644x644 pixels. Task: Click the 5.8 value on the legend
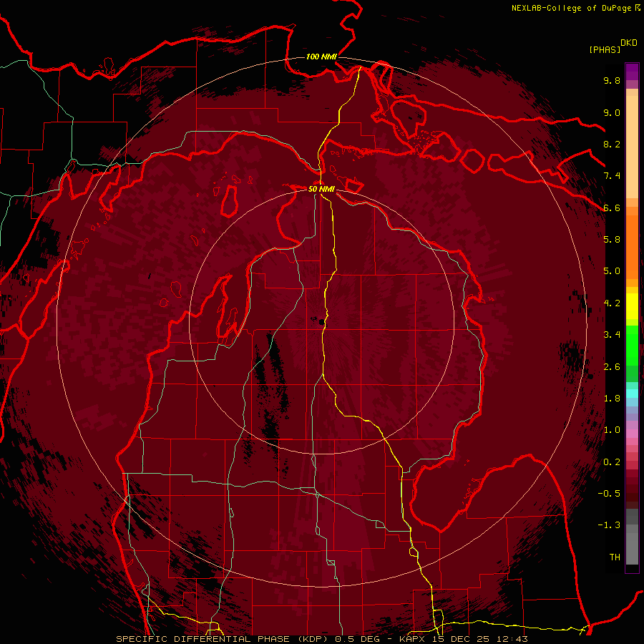(612, 240)
